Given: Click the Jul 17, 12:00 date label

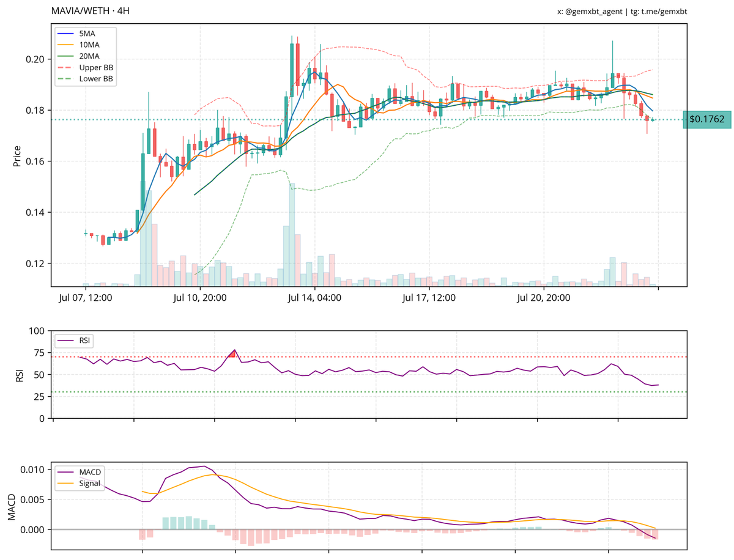Looking at the screenshot, I should pyautogui.click(x=429, y=298).
